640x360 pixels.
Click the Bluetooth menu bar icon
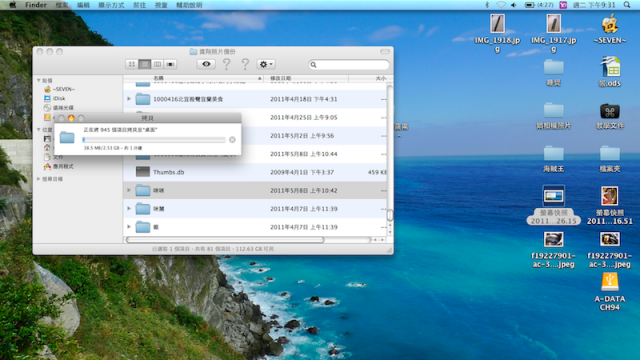487,5
